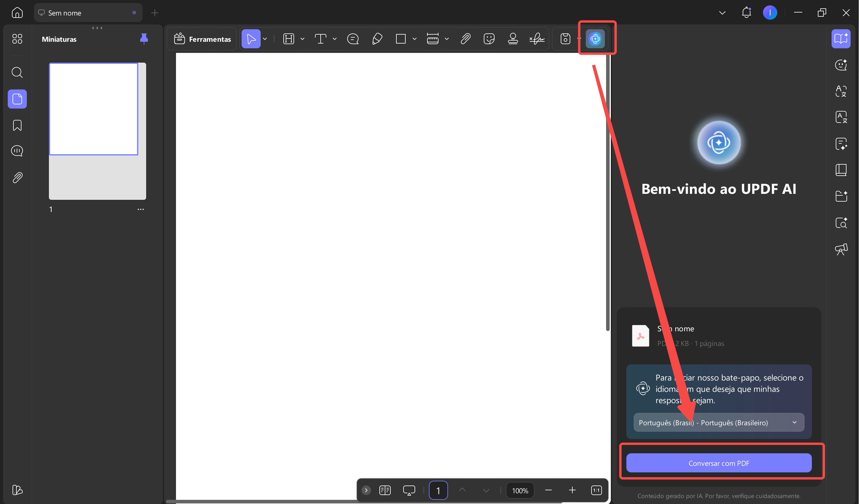
Task: Select the signature tool
Action: click(537, 38)
